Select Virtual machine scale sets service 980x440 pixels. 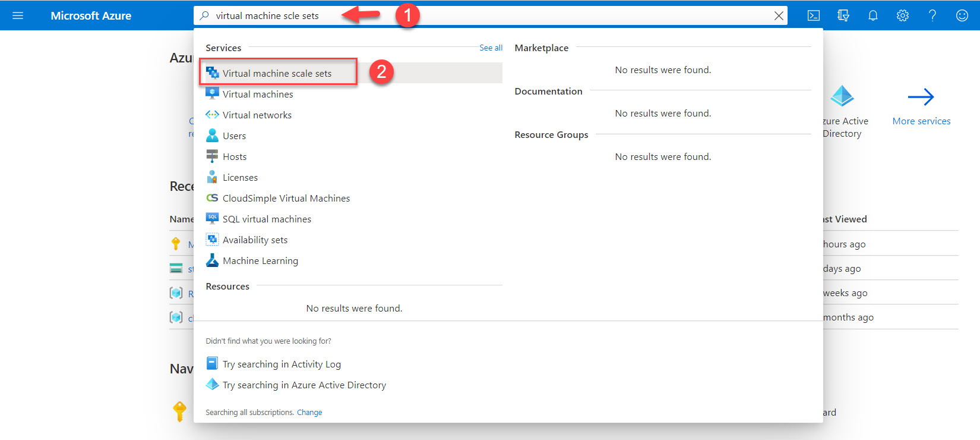pos(277,73)
